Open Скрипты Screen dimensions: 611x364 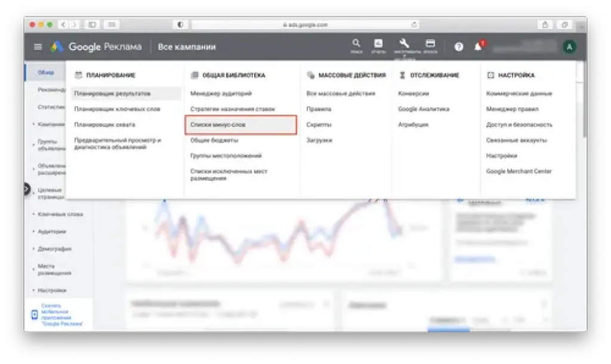click(319, 125)
